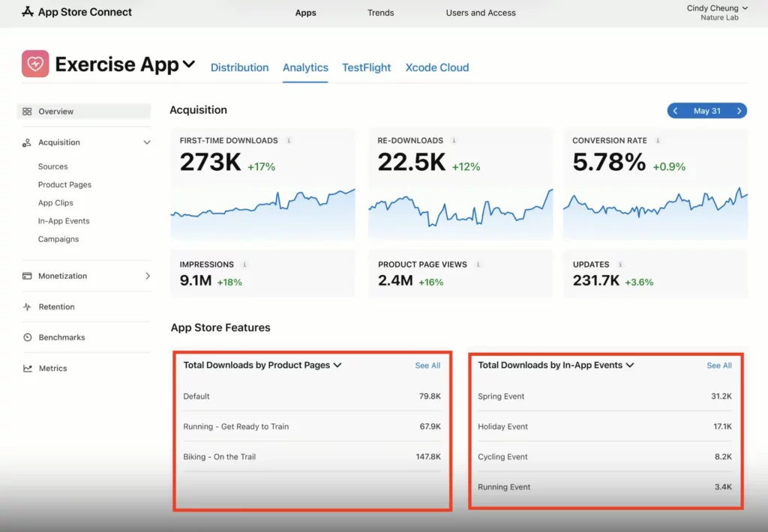768x532 pixels.
Task: Click the info icon beside Impressions
Action: tap(245, 265)
